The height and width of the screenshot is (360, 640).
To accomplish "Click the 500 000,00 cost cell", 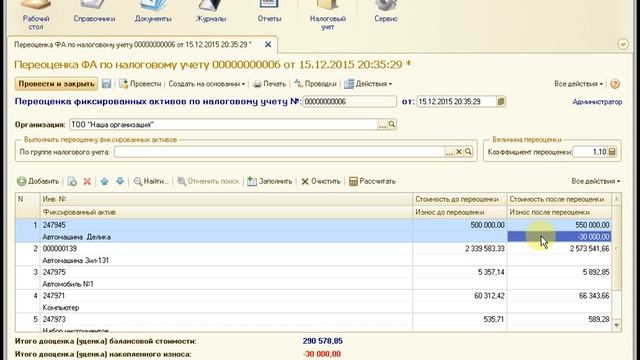I will [459, 225].
